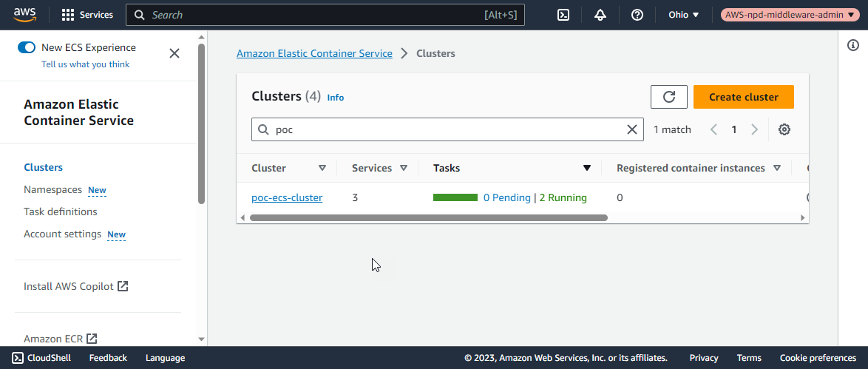Viewport: 868px width, 369px height.
Task: Open Language settings in the footer
Action: [x=165, y=357]
